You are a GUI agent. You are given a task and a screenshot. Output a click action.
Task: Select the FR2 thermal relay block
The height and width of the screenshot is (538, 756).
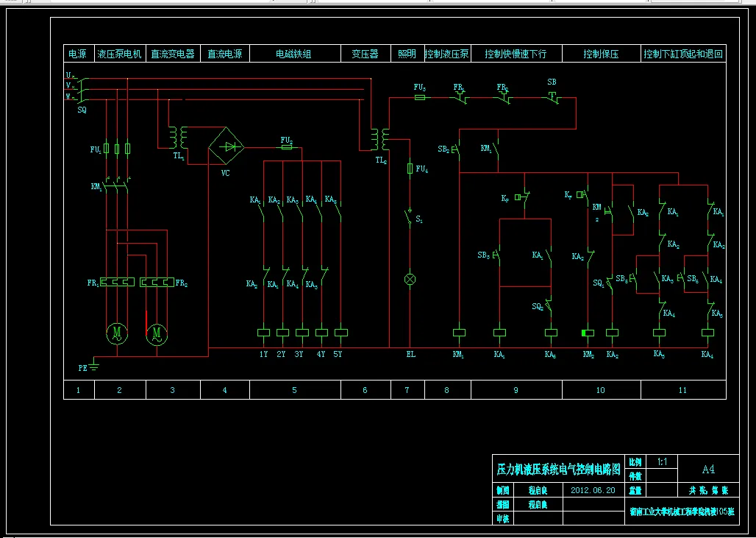click(x=157, y=283)
